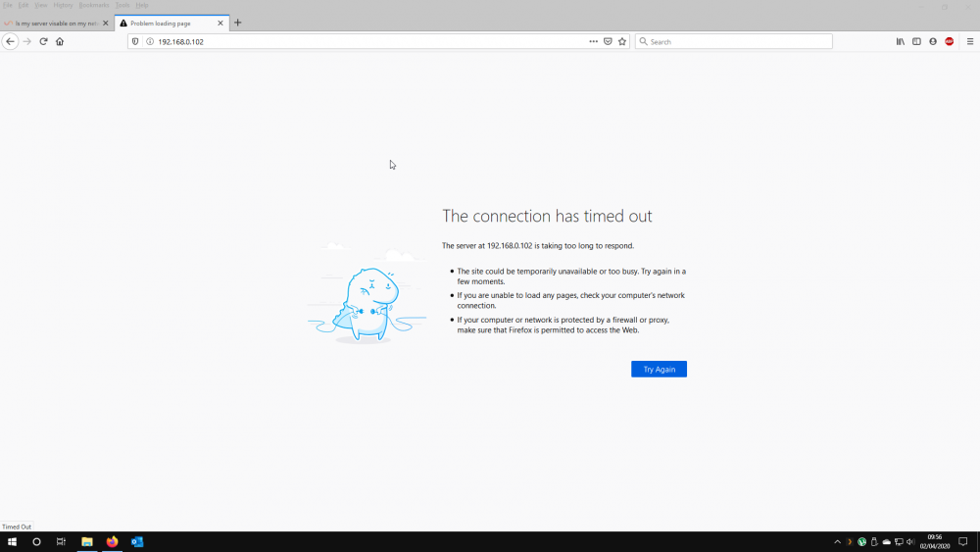980x552 pixels.
Task: Click the forward navigation arrow
Action: pyautogui.click(x=26, y=41)
